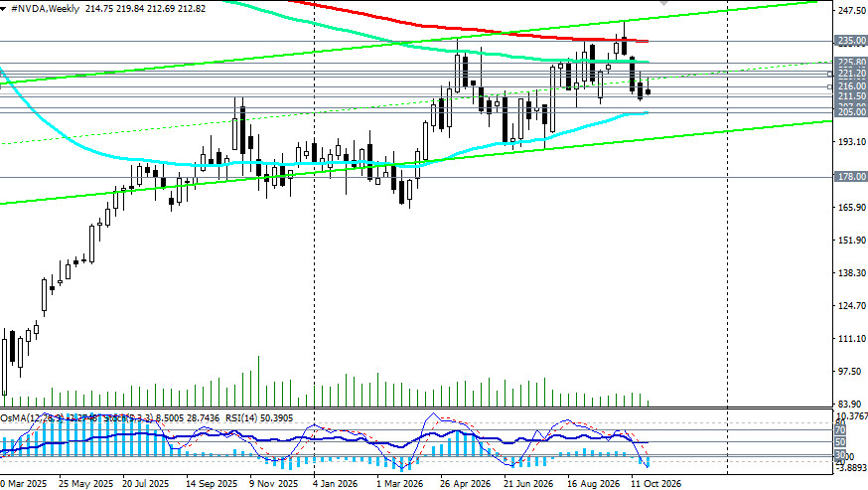Click the RSI(14) 50.3905 indicator label
Viewport: 868px width, 490px height.
coord(259,417)
